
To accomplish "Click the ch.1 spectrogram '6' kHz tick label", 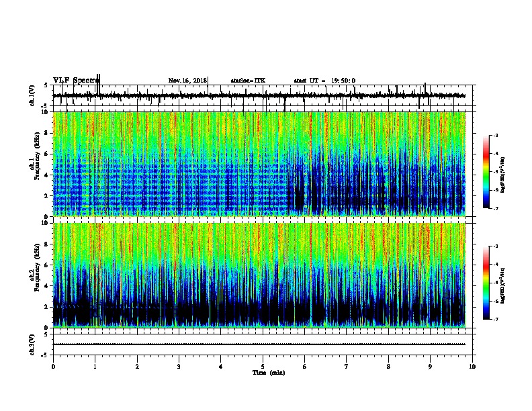I will tap(47, 154).
